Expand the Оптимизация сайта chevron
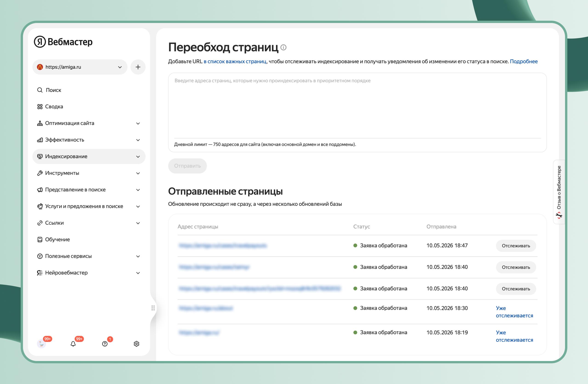The height and width of the screenshot is (384, 588). [x=138, y=123]
